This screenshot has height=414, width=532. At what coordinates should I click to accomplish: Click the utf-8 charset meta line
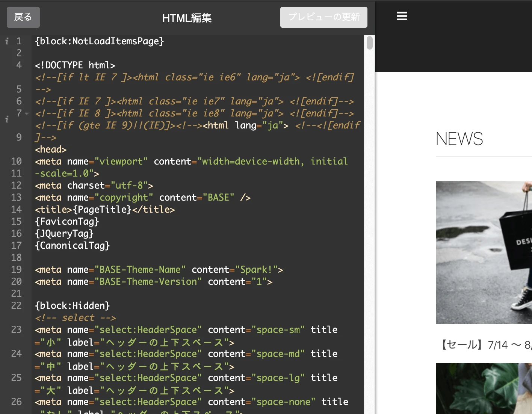pyautogui.click(x=94, y=185)
